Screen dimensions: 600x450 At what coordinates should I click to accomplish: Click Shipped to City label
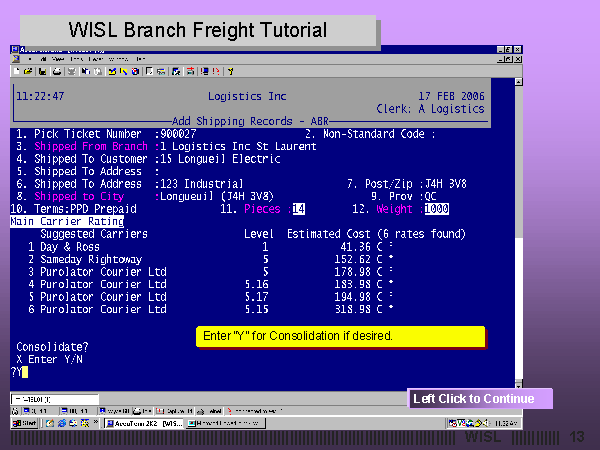[79, 196]
